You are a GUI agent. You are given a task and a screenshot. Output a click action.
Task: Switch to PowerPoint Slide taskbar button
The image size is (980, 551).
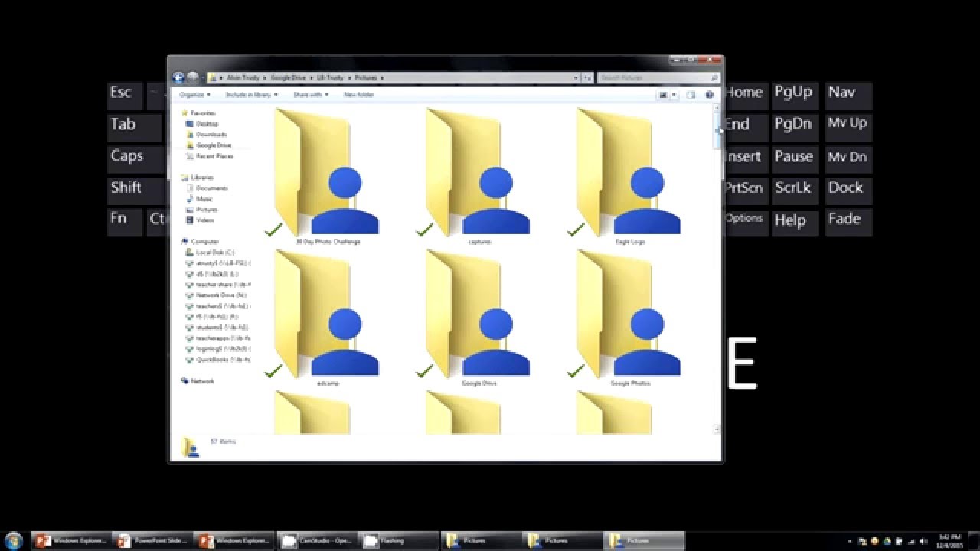click(152, 541)
